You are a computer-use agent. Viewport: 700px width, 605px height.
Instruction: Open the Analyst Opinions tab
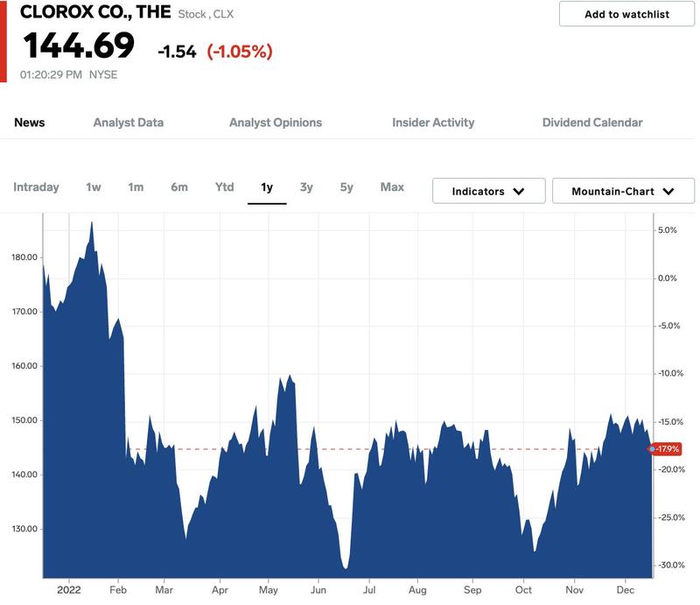tap(276, 123)
